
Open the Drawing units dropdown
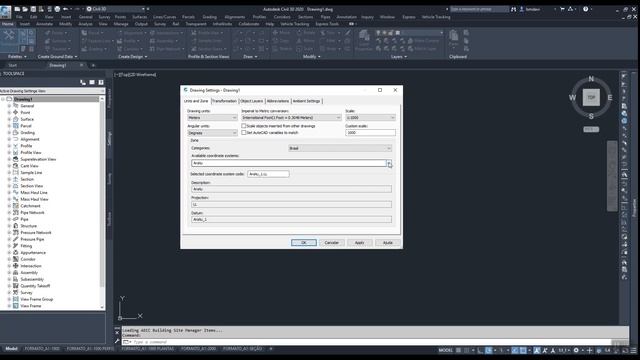pyautogui.click(x=212, y=118)
